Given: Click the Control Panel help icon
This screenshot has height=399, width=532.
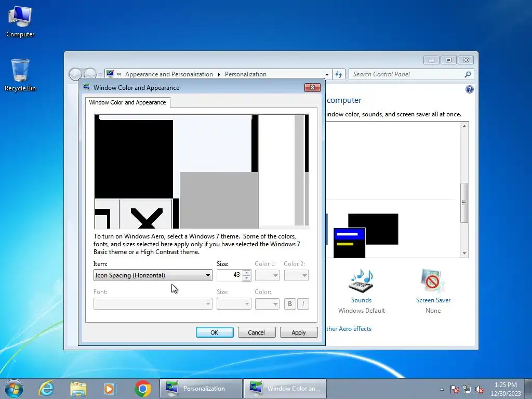Looking at the screenshot, I should click(470, 89).
